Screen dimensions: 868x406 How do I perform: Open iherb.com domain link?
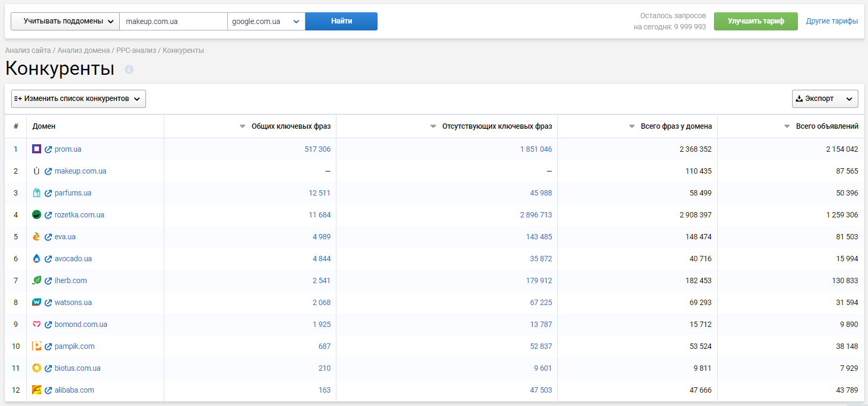[x=71, y=280]
